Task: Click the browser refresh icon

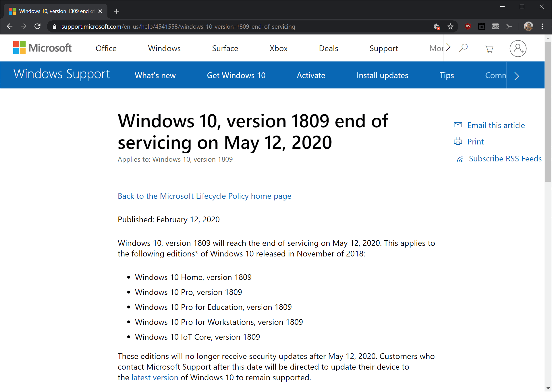Action: [x=41, y=27]
